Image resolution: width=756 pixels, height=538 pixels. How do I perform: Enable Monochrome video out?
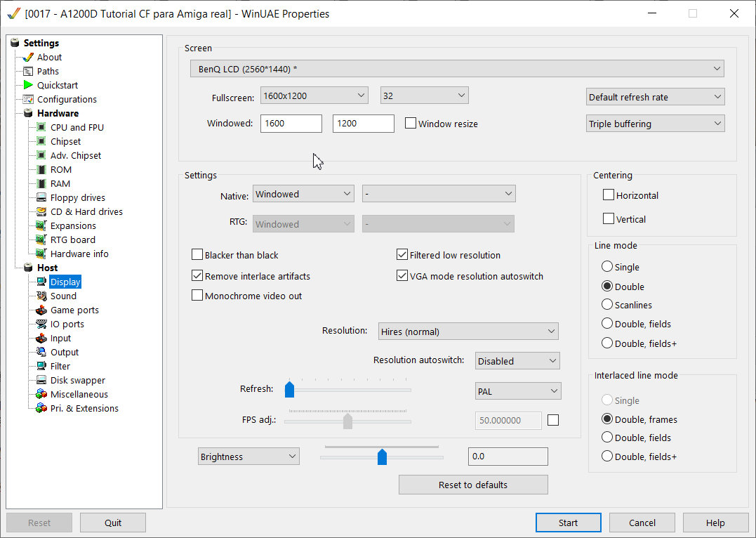[197, 295]
